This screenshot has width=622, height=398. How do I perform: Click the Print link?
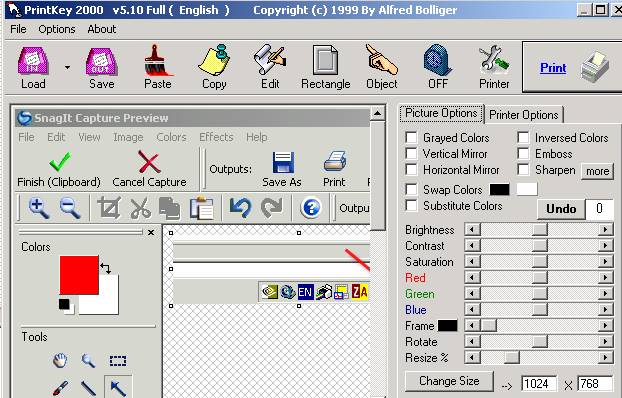click(553, 68)
